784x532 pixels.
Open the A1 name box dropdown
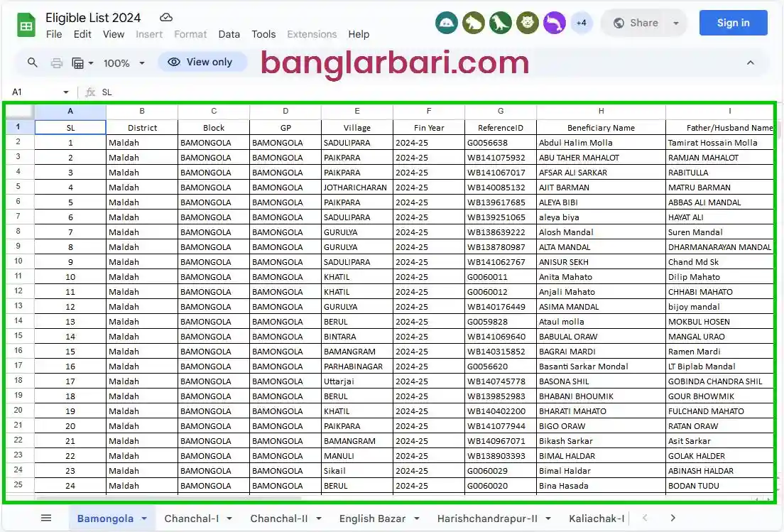pyautogui.click(x=66, y=92)
